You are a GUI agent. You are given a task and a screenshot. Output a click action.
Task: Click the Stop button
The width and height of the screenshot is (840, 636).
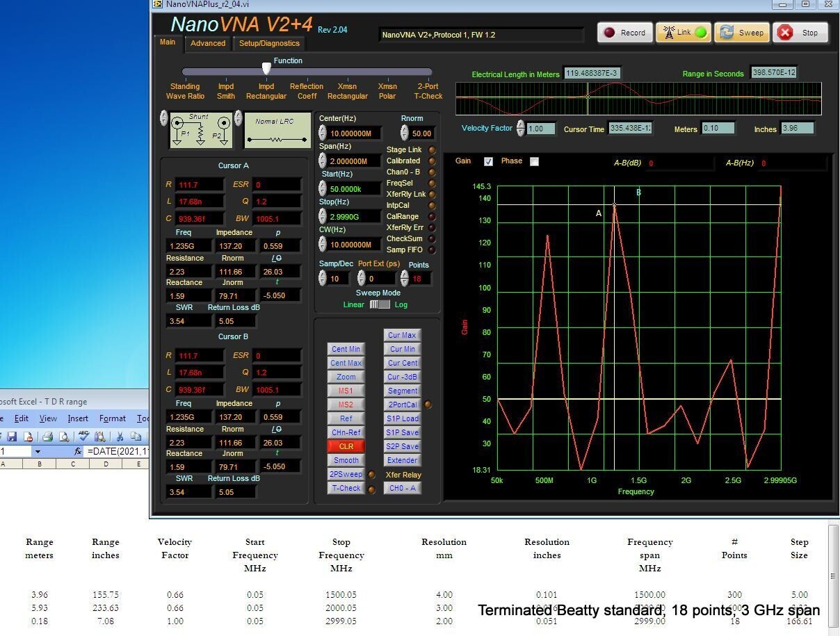pos(800,33)
